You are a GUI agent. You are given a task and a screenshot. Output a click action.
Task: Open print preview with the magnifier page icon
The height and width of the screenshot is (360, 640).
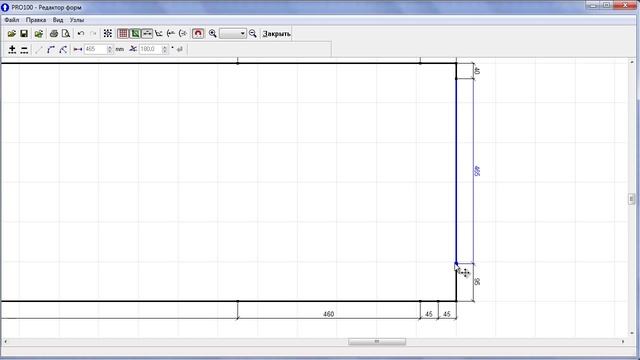coord(66,33)
